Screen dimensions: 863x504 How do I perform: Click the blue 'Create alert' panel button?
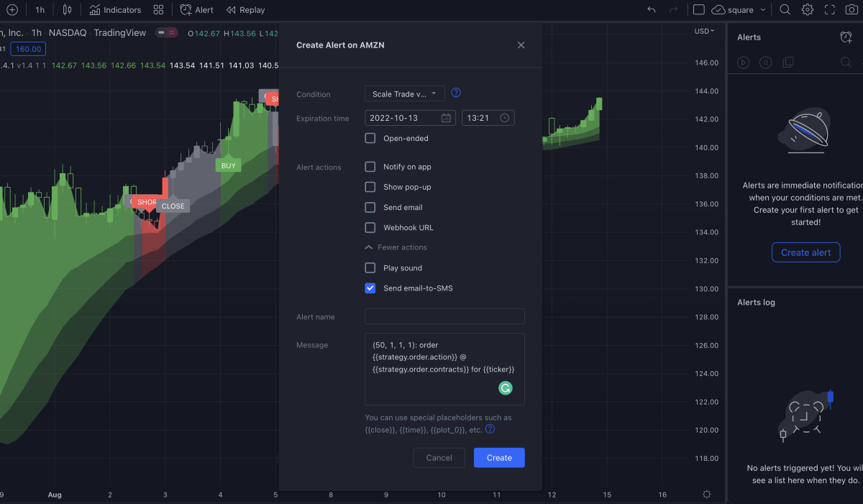pos(806,252)
